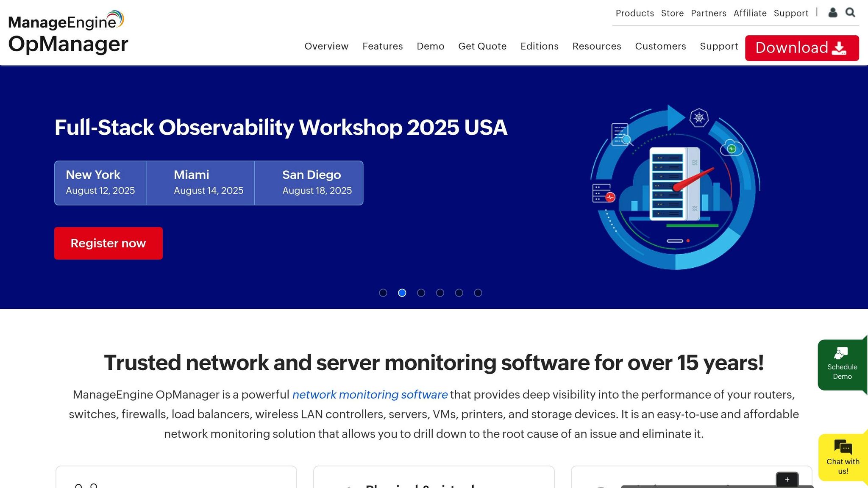Open Support link in top utility bar
Screen dimensions: 868x488
(x=791, y=13)
